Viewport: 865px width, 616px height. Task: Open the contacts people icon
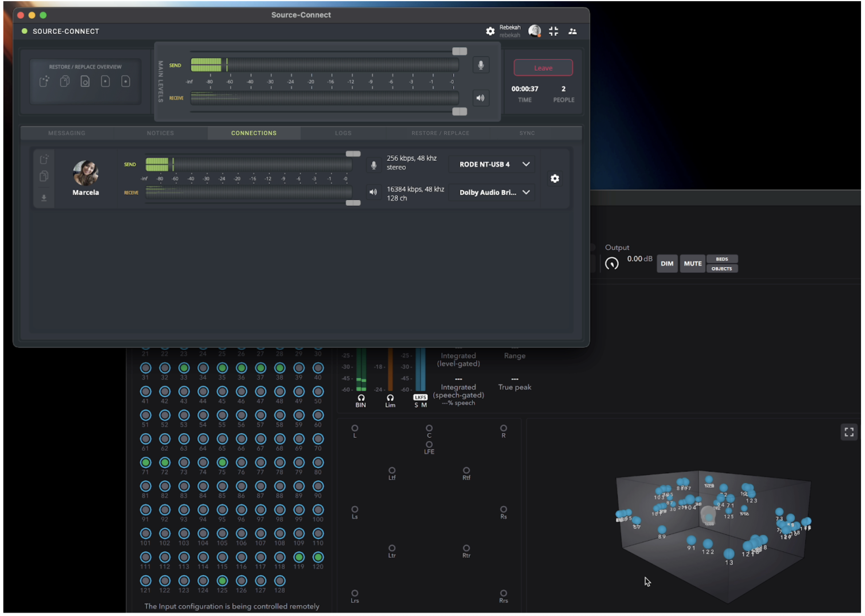pyautogui.click(x=573, y=31)
